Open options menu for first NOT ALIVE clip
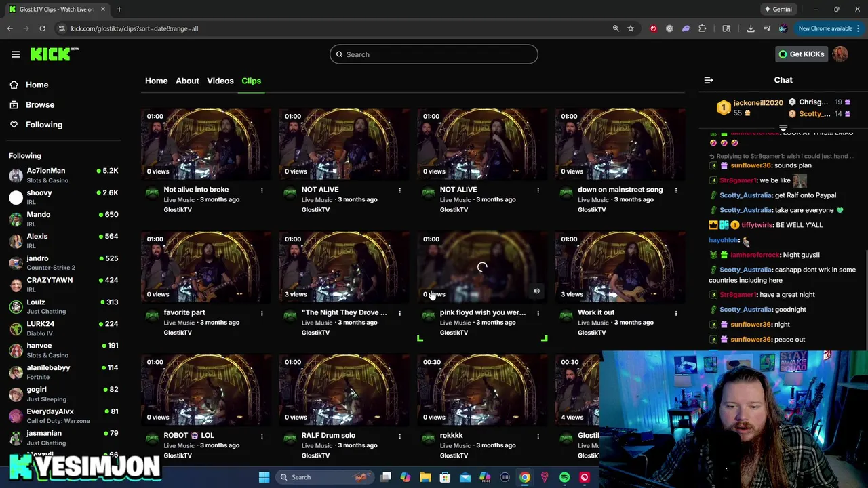 click(399, 190)
